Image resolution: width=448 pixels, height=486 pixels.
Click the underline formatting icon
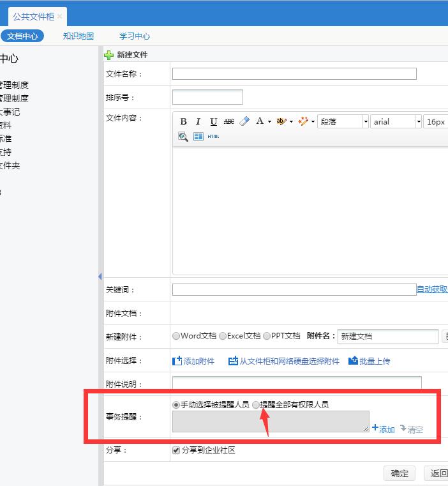213,121
